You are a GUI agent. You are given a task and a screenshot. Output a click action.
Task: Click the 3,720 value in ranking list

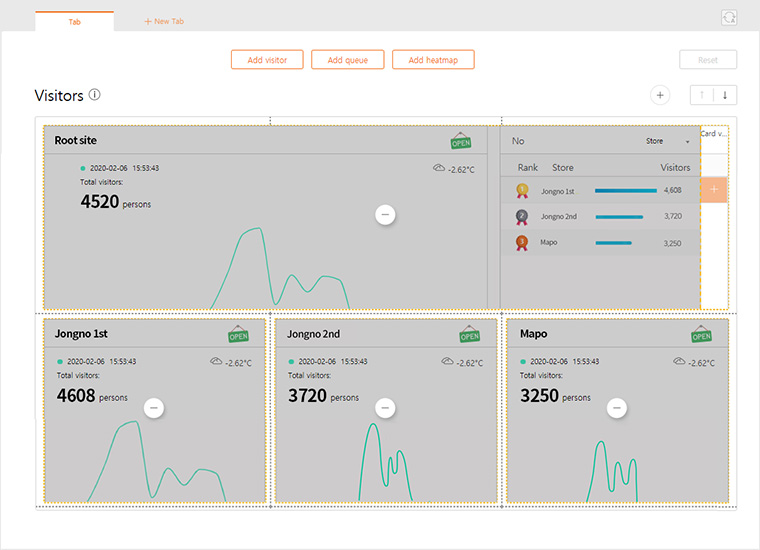click(x=673, y=216)
